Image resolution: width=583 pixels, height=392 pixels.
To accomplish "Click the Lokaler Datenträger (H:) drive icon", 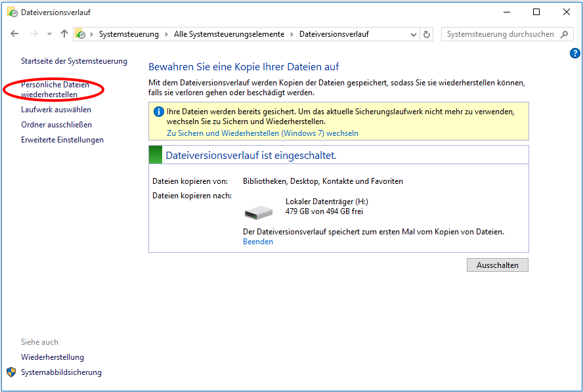I will (259, 213).
